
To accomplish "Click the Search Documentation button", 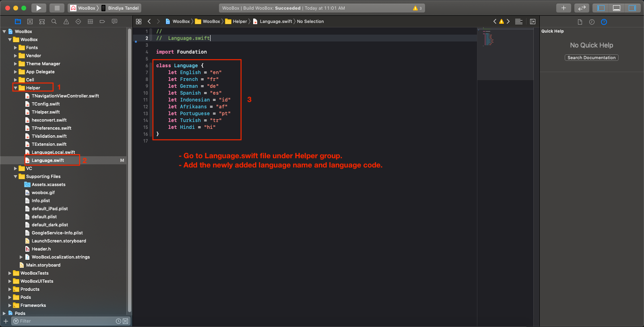I will (591, 58).
